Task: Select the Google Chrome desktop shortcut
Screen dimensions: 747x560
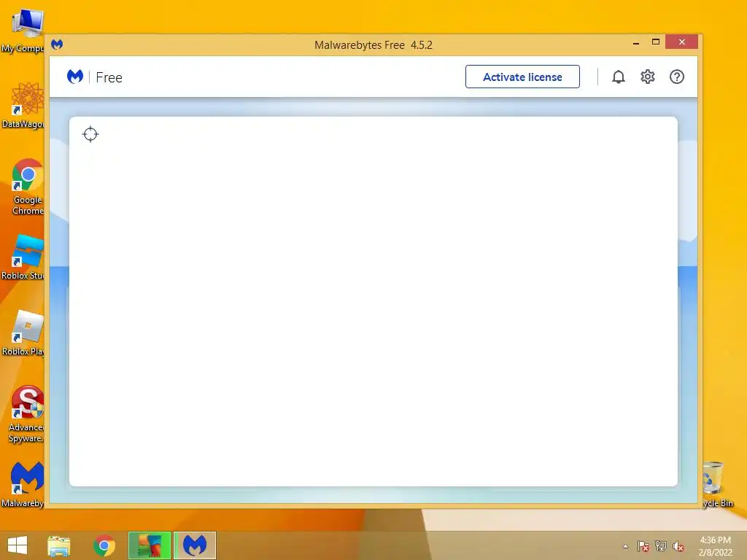Action: click(x=28, y=187)
